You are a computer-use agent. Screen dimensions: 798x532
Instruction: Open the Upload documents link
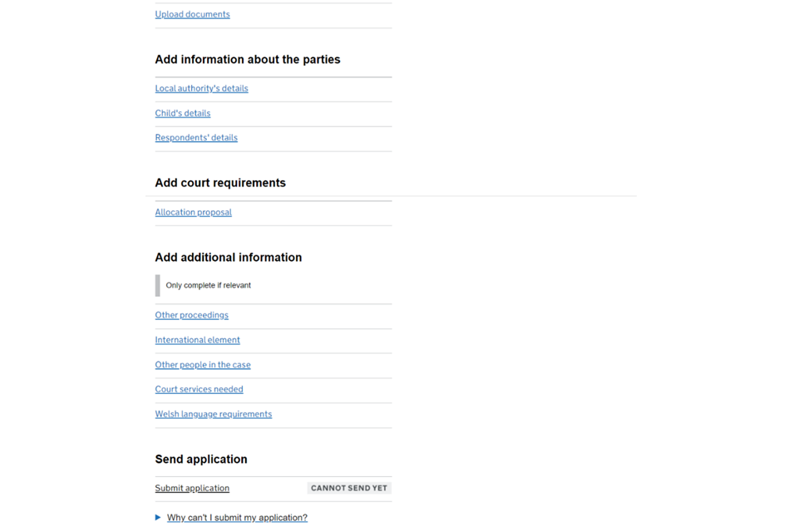click(192, 14)
